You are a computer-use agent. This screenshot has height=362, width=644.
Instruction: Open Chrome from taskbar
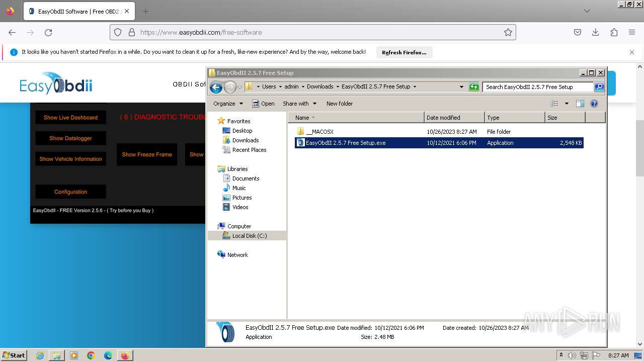point(91,355)
